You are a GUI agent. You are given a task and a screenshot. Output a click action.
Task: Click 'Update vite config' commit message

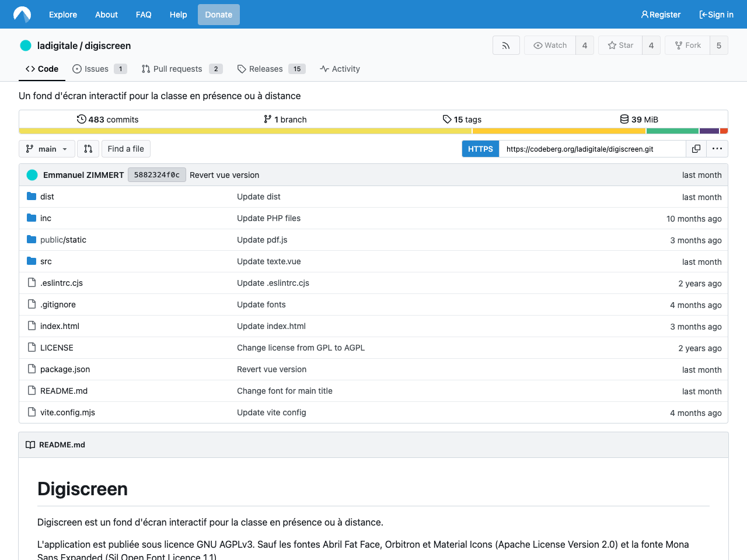[271, 412]
